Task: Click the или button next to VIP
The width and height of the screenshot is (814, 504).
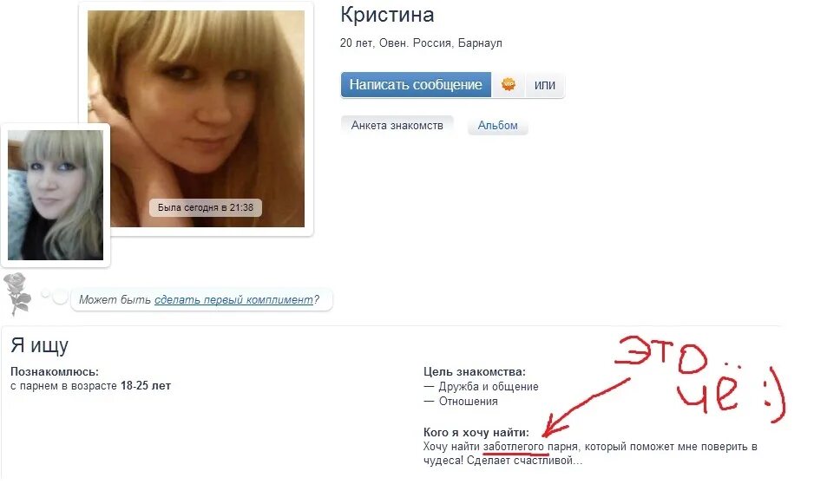Action: (545, 85)
